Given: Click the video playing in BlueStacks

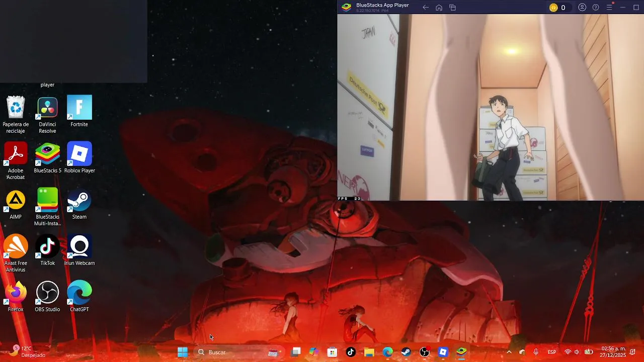Looking at the screenshot, I should click(x=491, y=108).
